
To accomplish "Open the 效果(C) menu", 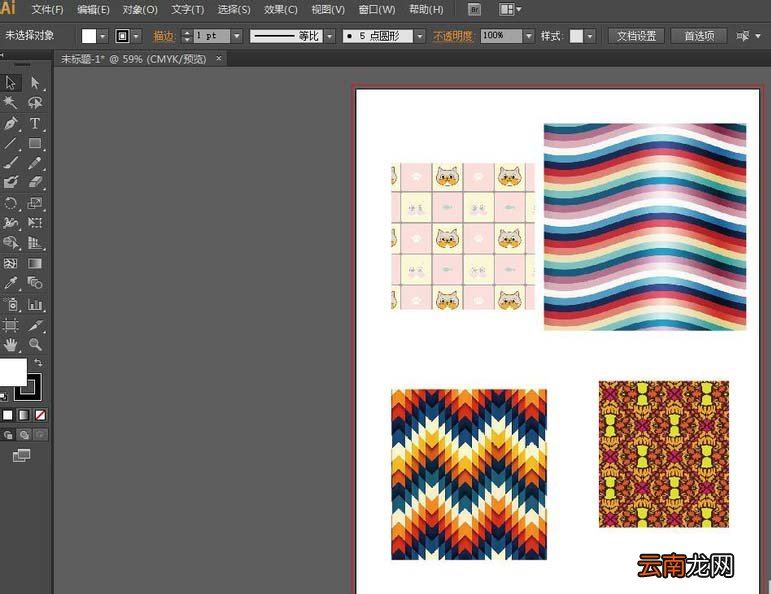I will click(280, 9).
